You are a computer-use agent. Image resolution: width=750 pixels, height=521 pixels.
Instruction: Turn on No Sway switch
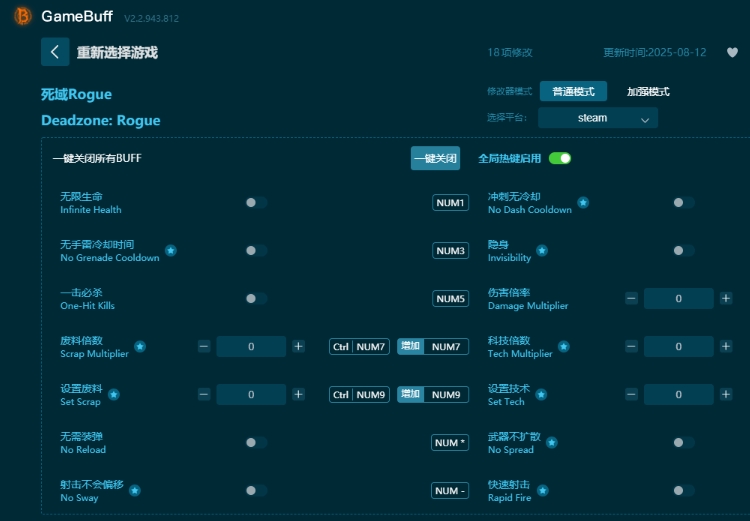256,490
